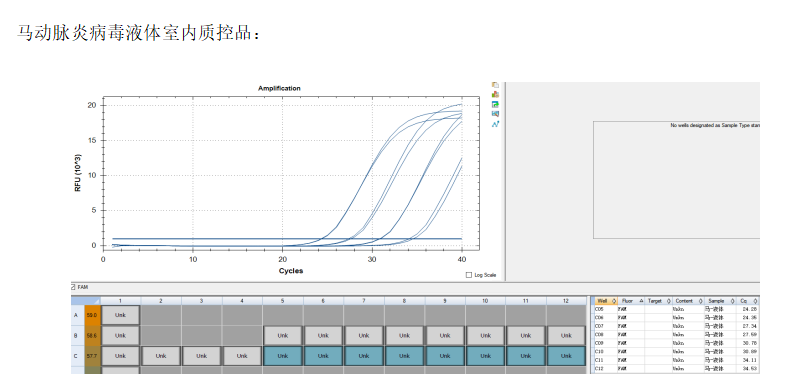Select plate column header 1
Image resolution: width=807 pixels, height=390 pixels.
tap(120, 300)
